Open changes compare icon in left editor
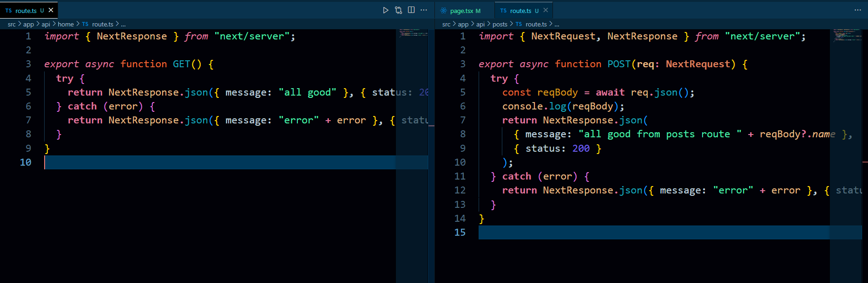This screenshot has height=283, width=868. tap(398, 10)
